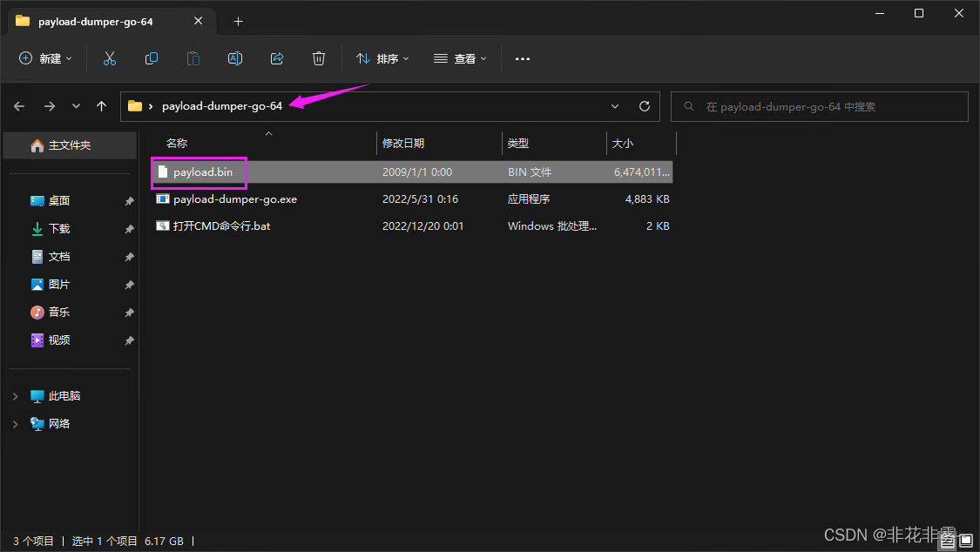Click the Rename icon in toolbar
The height and width of the screenshot is (552, 980).
click(235, 58)
